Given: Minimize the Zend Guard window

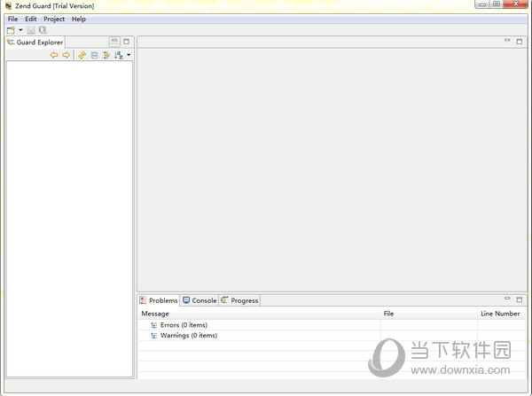Looking at the screenshot, I should [482, 4].
